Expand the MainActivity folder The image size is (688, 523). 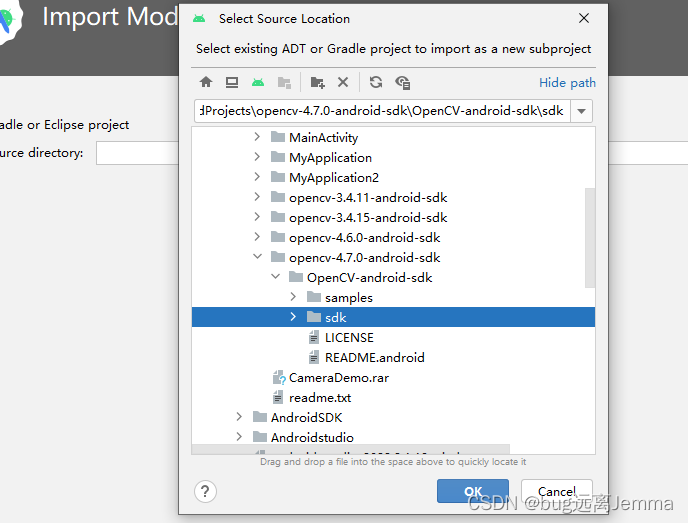257,137
